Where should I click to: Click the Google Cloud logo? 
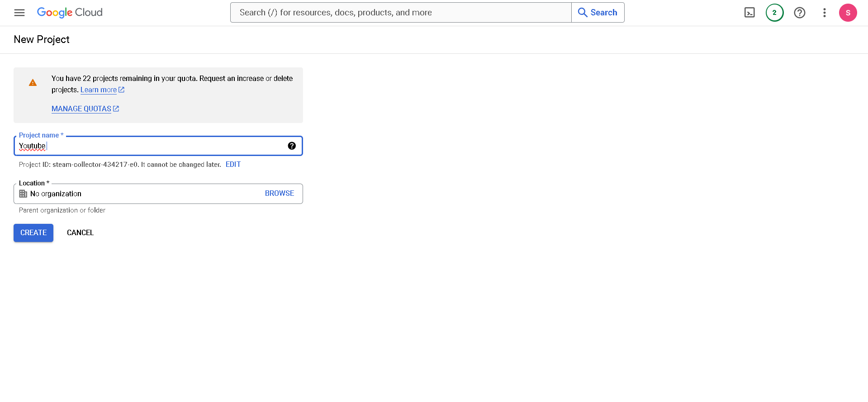click(70, 13)
